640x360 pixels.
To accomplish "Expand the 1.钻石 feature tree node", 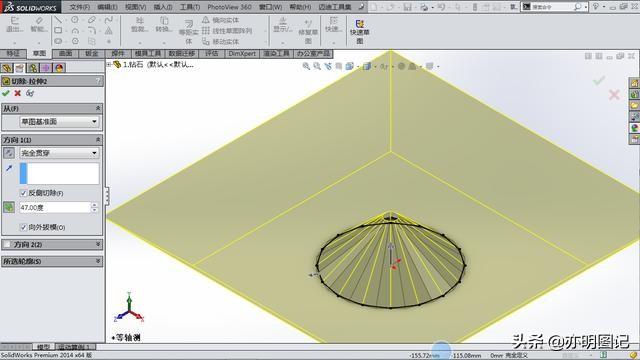I will point(109,64).
